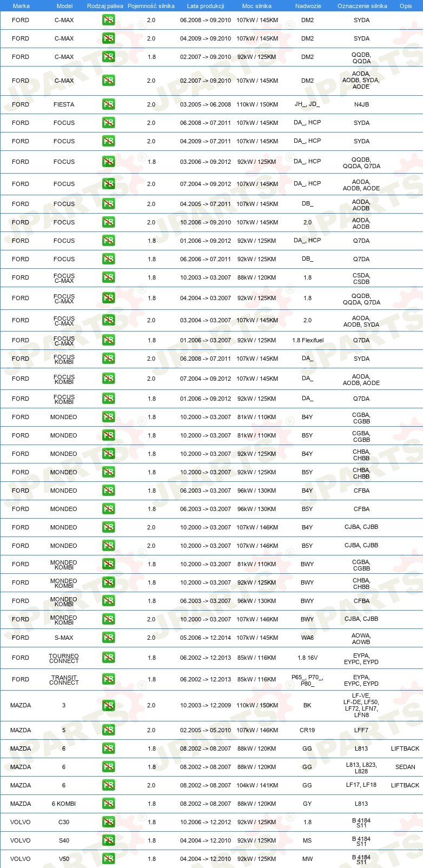Select the C30 model cell
Viewport: 423px width, 868px height.
click(x=64, y=822)
